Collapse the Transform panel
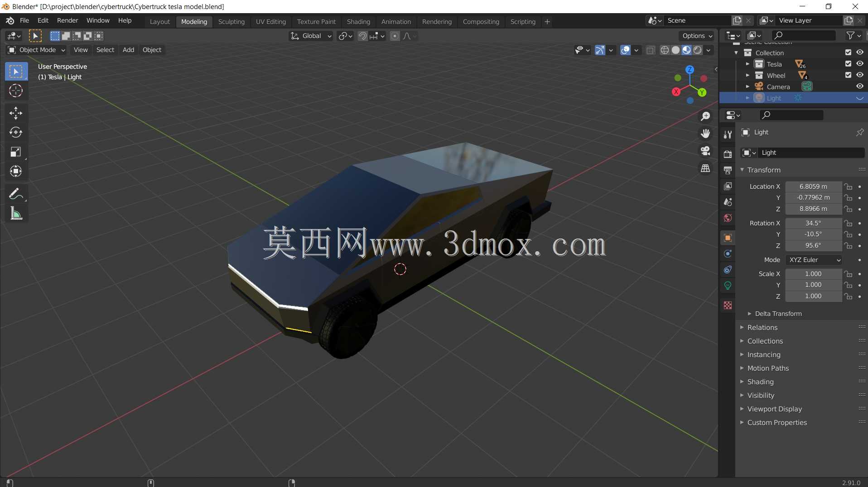The width and height of the screenshot is (868, 487). click(763, 170)
